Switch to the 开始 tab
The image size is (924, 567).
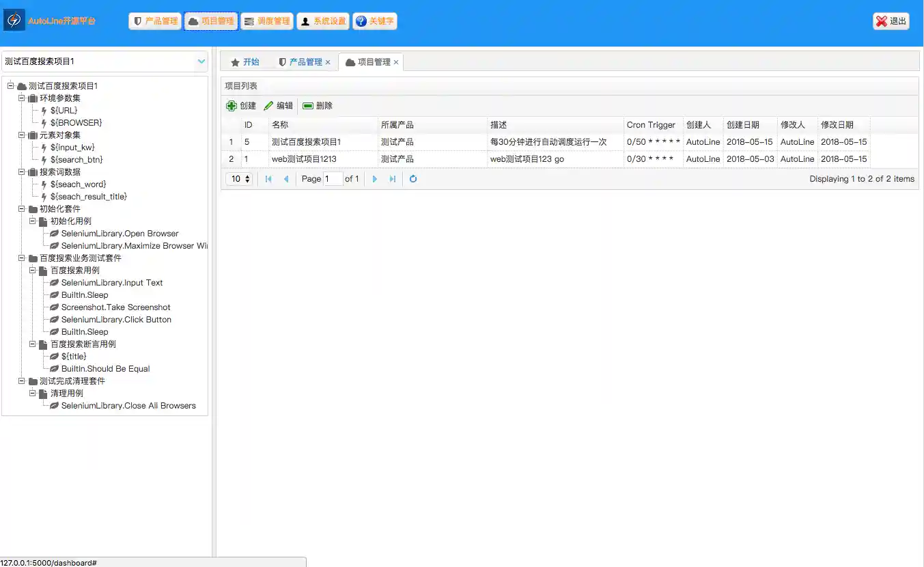245,62
